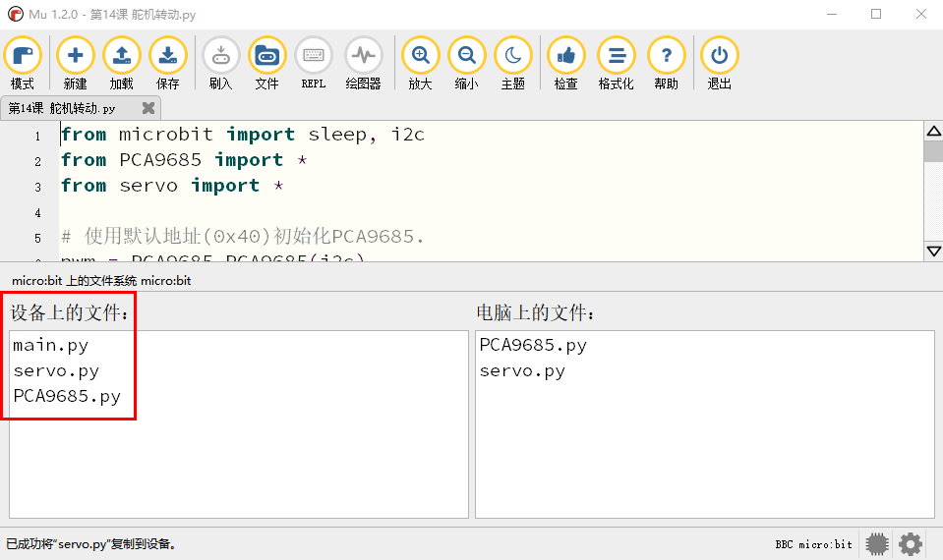Click status message about servo.py copied
943x560 pixels.
click(91, 544)
